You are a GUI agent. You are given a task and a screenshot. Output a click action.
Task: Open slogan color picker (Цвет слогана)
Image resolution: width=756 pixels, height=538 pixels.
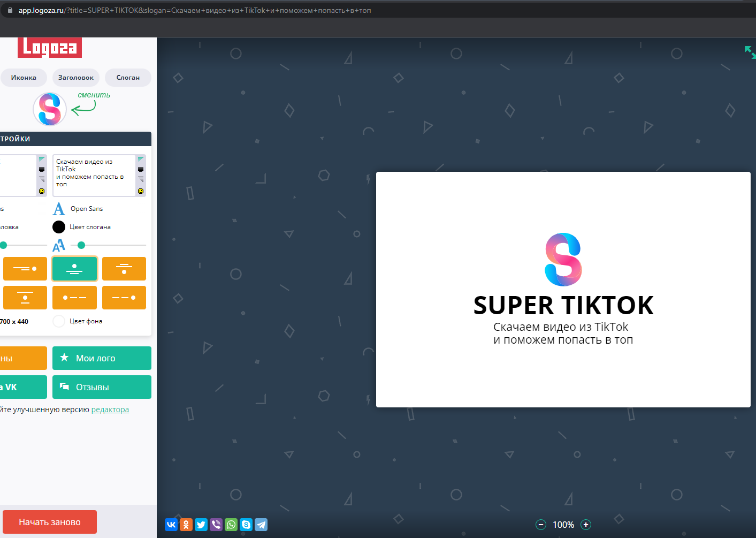(59, 227)
